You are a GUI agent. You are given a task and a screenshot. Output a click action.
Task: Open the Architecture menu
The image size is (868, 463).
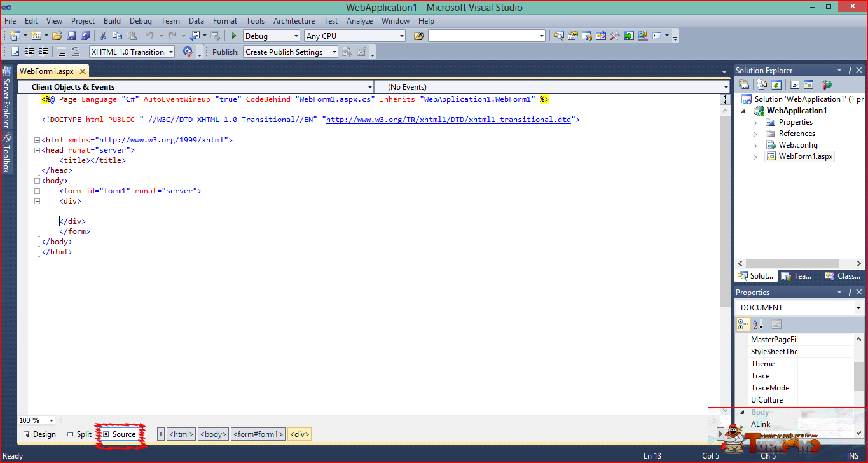(x=294, y=21)
